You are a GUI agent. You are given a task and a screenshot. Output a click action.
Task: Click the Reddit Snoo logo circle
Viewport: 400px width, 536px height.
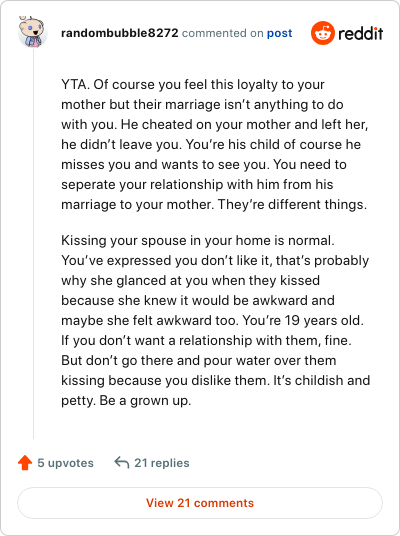(x=322, y=33)
